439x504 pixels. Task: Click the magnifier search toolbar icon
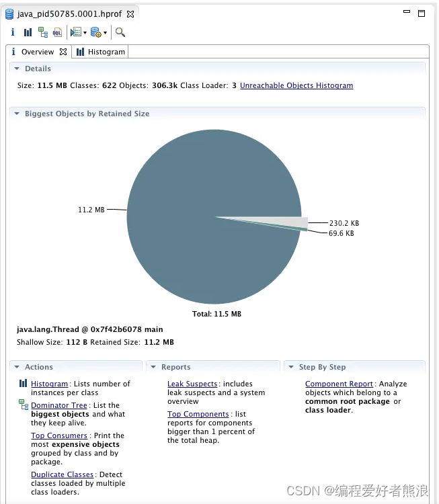(x=120, y=32)
